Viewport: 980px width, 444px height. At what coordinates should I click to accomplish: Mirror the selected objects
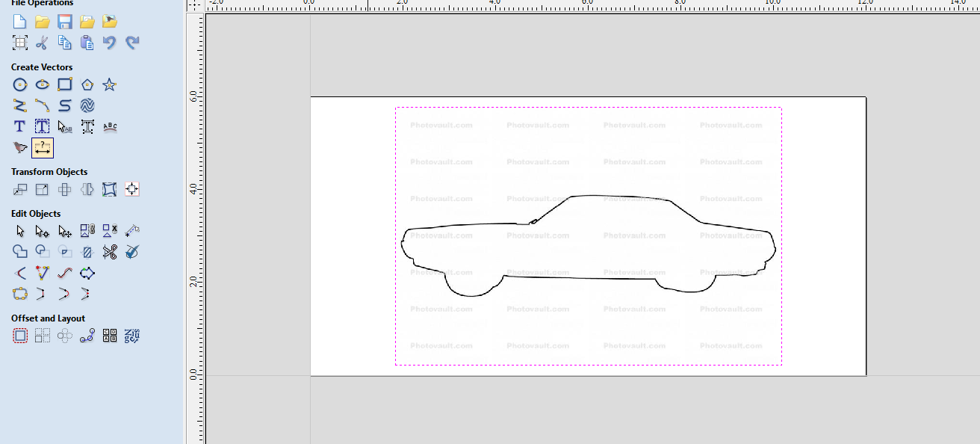click(x=87, y=189)
